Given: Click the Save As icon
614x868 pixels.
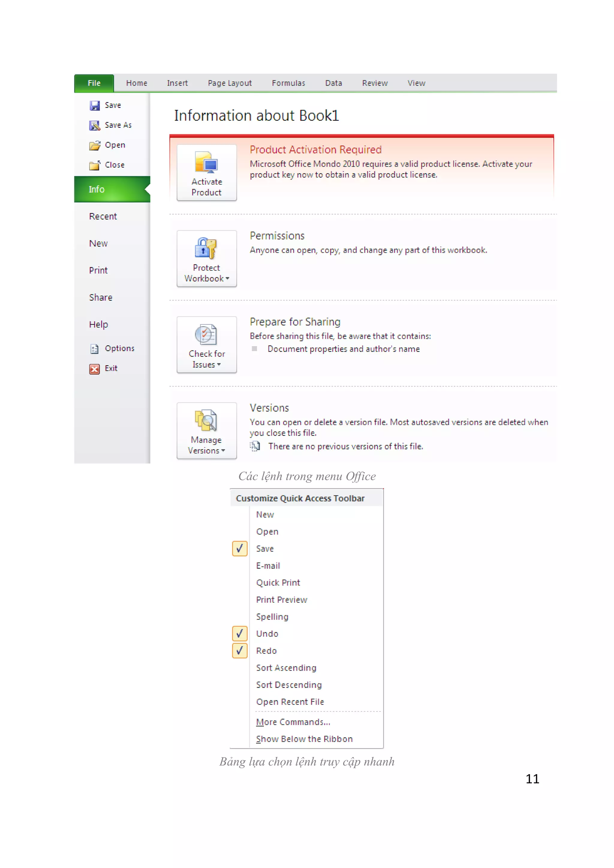Looking at the screenshot, I should pyautogui.click(x=94, y=125).
